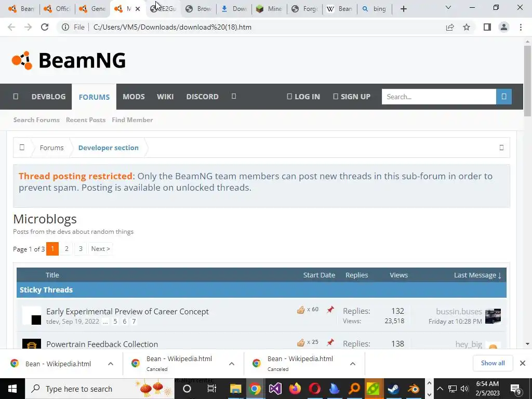Switch to bing browser tab

click(x=375, y=9)
